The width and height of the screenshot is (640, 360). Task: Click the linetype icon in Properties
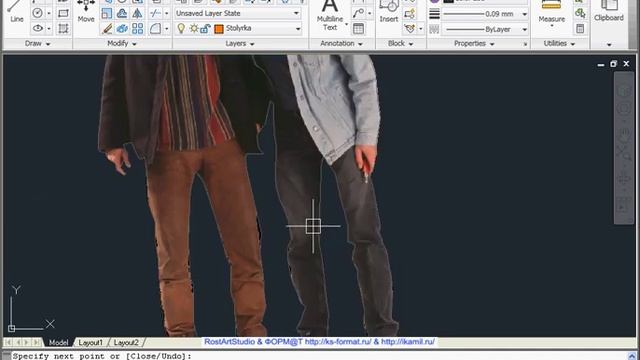point(435,29)
